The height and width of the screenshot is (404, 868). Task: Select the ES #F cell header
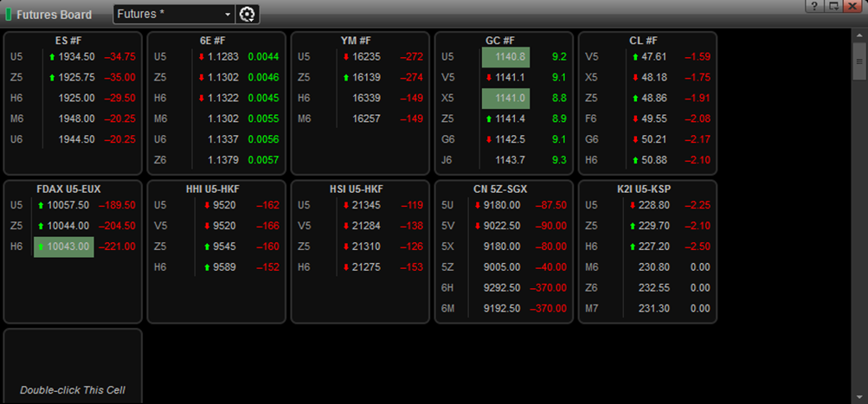click(69, 41)
